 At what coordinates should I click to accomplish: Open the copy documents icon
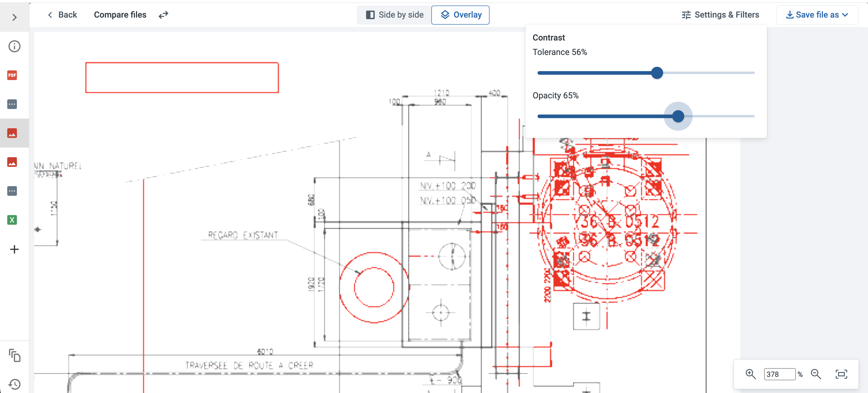tap(14, 355)
